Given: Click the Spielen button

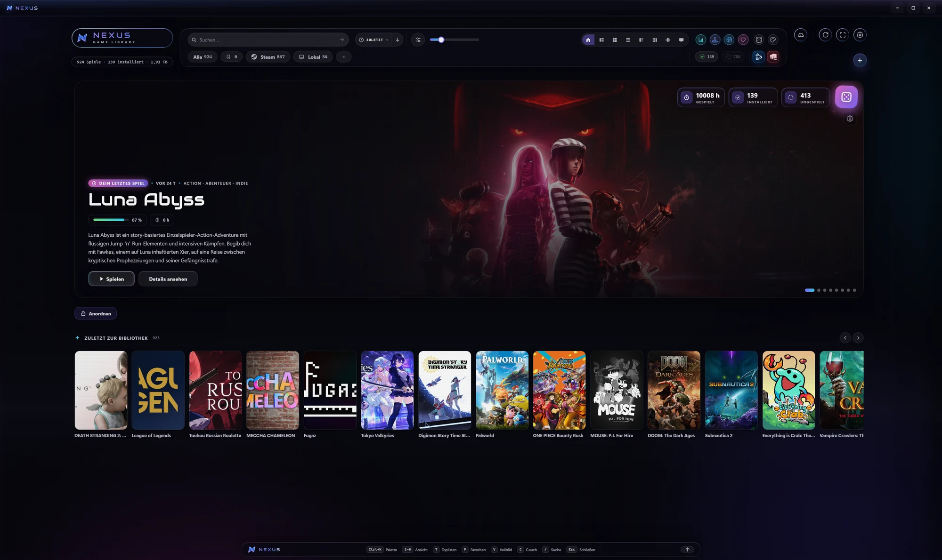Looking at the screenshot, I should tap(111, 279).
